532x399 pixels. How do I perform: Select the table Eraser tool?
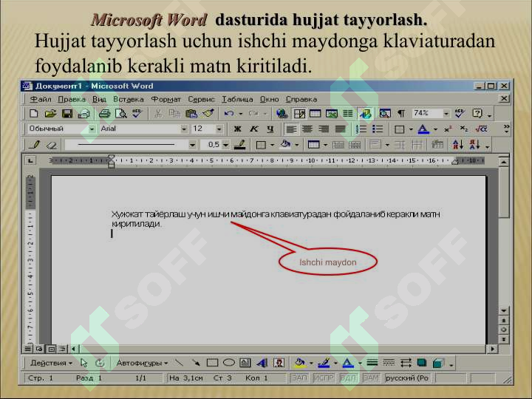pyautogui.click(x=51, y=146)
